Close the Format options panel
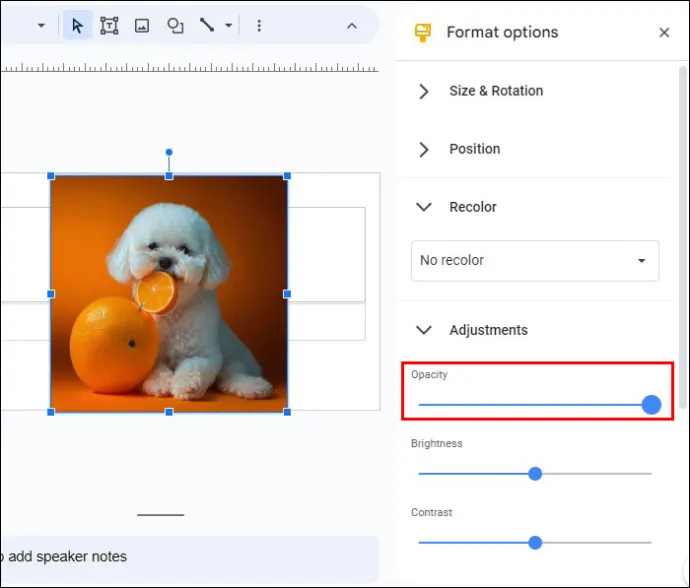 tap(664, 33)
